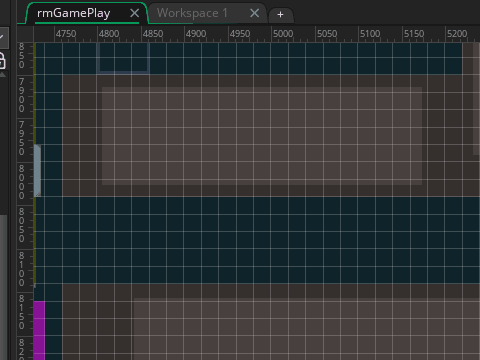Image resolution: width=480 pixels, height=360 pixels.
Task: Click the lock icon in left panel
Action: point(2,61)
